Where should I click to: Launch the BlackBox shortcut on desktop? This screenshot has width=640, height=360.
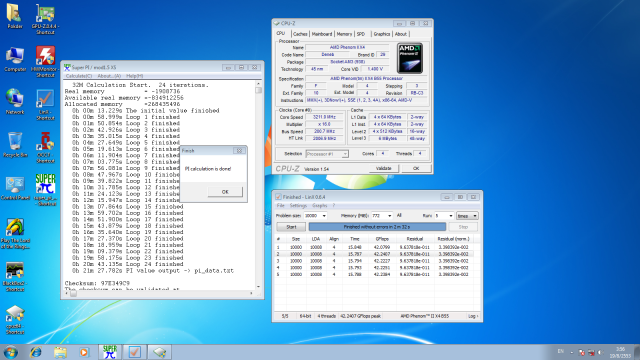(x=15, y=277)
